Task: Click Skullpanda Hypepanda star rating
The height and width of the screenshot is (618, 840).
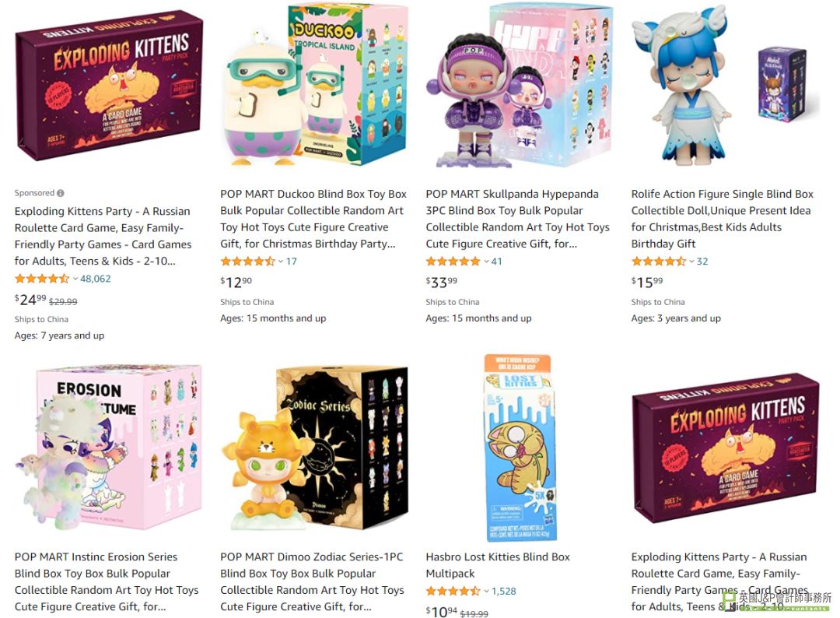Action: coord(453,262)
